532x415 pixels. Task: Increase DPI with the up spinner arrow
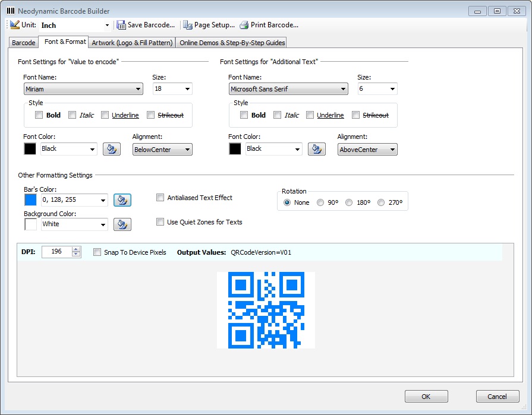tap(76, 249)
